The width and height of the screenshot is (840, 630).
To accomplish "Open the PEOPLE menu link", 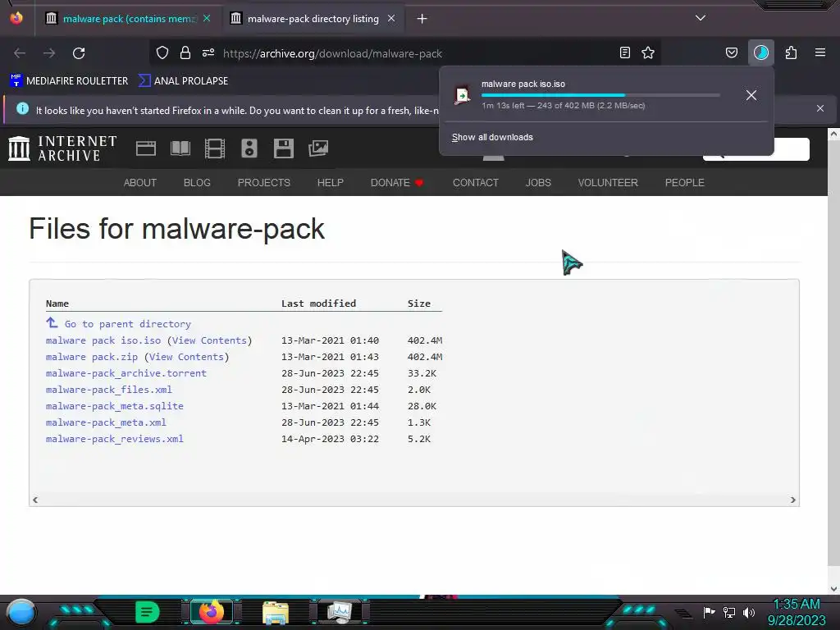I will coord(685,183).
